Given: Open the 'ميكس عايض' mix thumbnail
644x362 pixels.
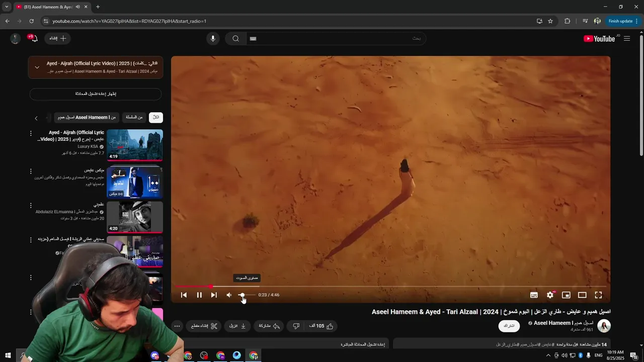Looking at the screenshot, I should point(135,182).
